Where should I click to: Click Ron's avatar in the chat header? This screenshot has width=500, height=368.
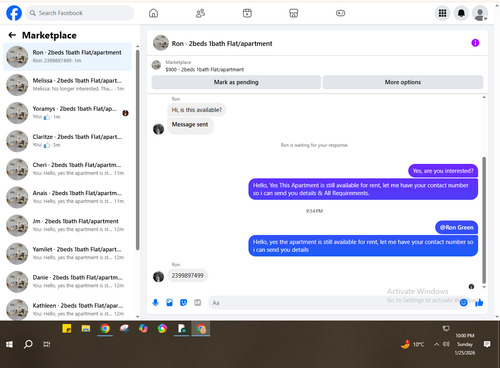pyautogui.click(x=161, y=43)
